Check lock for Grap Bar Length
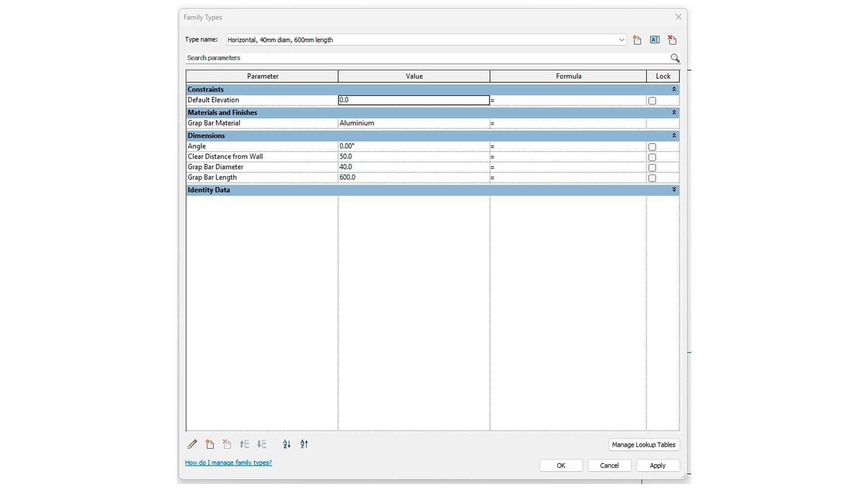 [652, 178]
